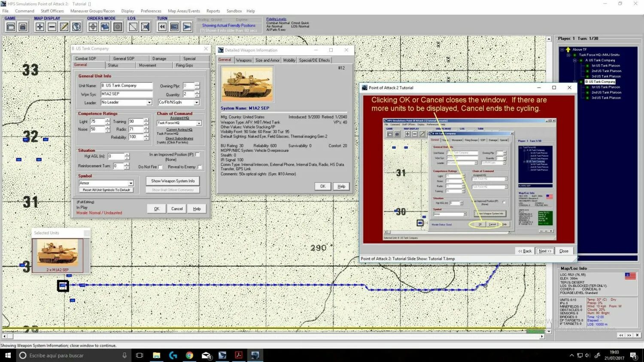This screenshot has width=644, height=362.
Task: Collapse the Task Force HQ tree node
Action: [x=568, y=55]
